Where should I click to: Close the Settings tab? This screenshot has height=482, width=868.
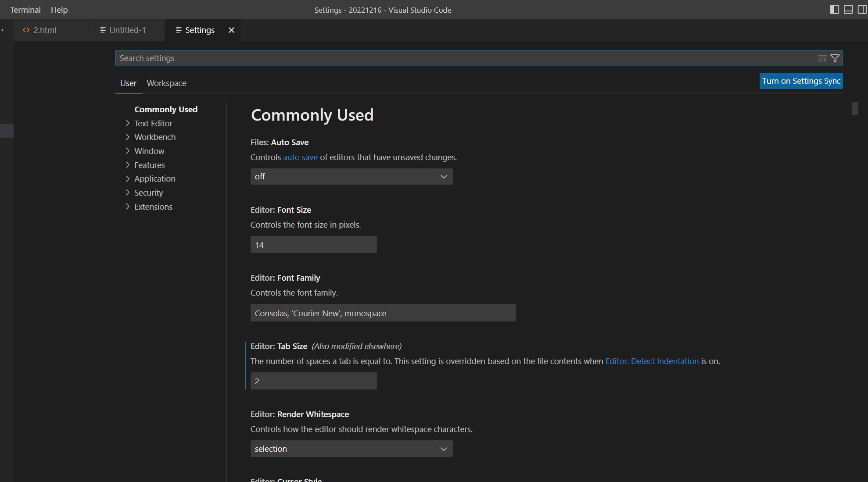[231, 30]
